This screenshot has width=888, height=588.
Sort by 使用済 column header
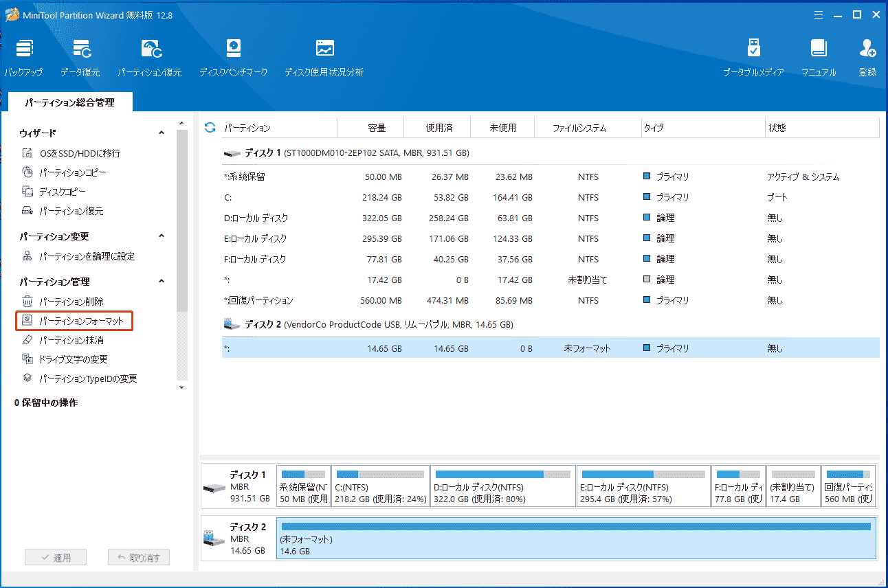tap(437, 128)
